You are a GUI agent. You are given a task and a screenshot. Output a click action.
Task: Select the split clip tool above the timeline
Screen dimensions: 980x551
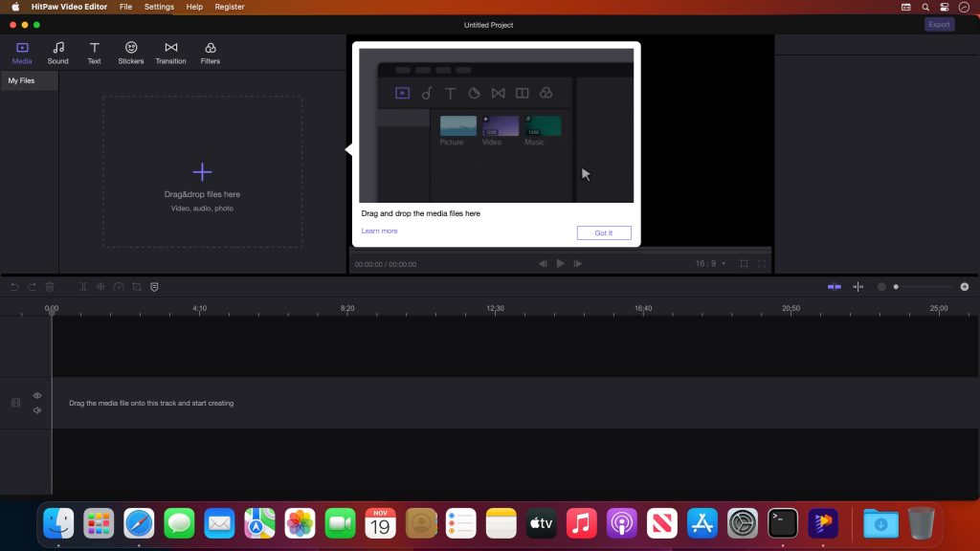[x=82, y=286]
